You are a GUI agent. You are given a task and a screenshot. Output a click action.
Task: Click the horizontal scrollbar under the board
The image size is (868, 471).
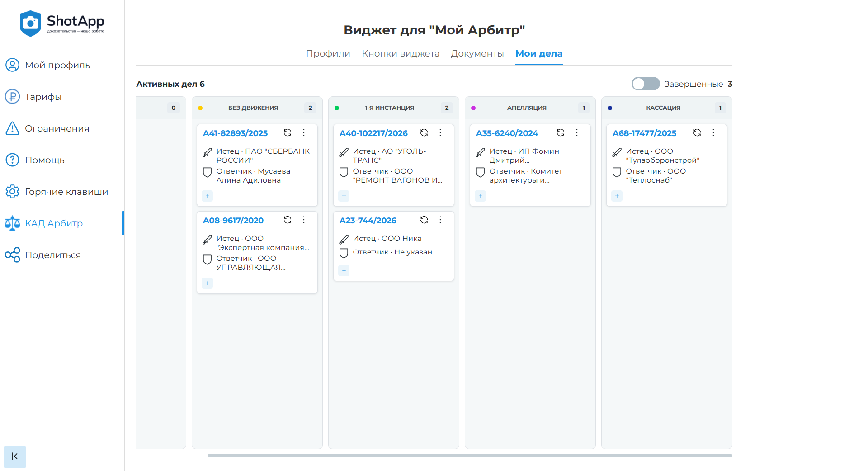point(469,456)
